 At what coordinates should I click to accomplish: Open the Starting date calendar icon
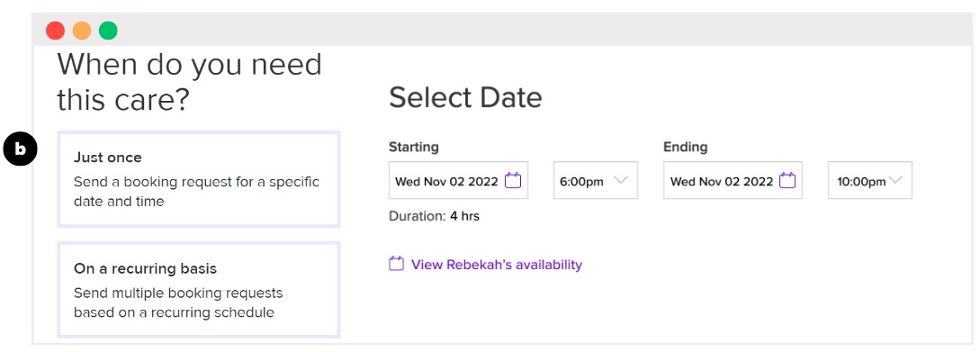tap(513, 181)
